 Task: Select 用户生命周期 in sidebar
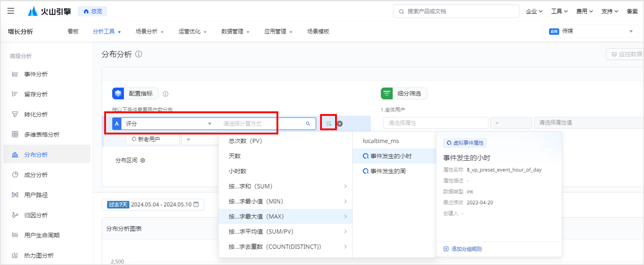47,235
